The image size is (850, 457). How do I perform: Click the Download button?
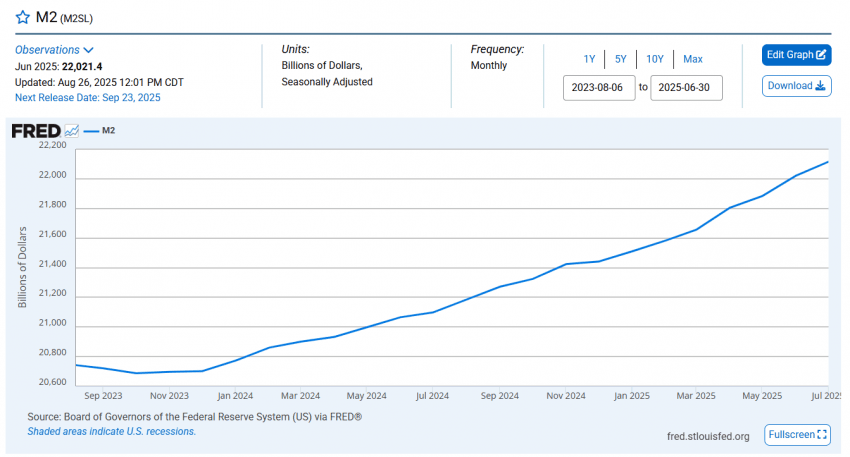pyautogui.click(x=796, y=86)
